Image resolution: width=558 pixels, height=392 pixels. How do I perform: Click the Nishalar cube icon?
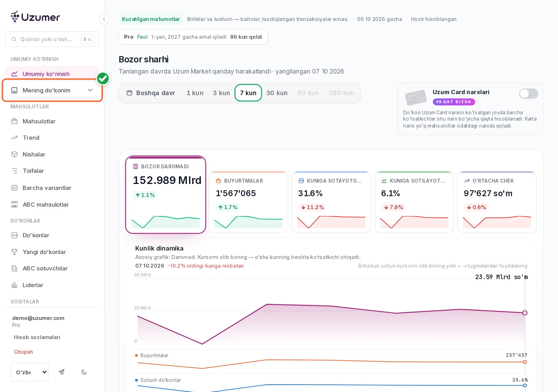point(14,154)
